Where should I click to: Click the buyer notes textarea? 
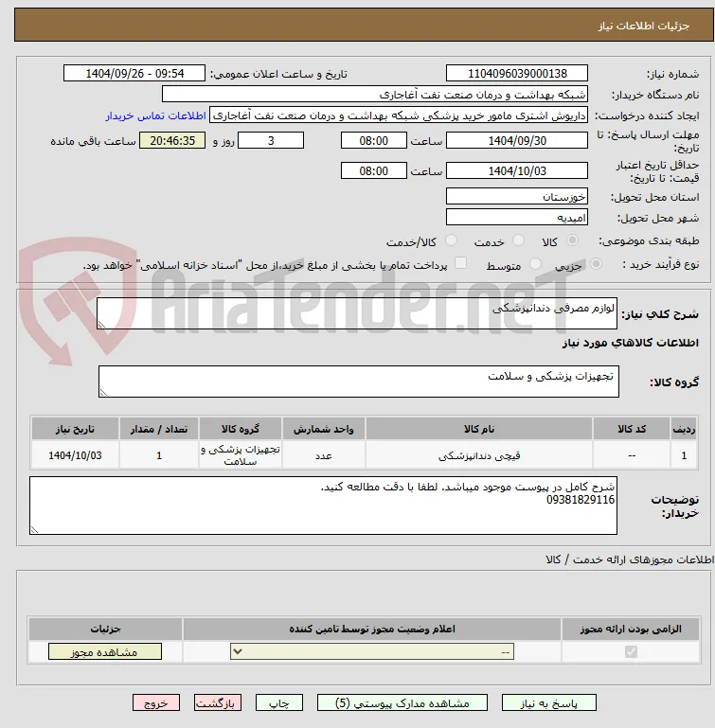coord(323,506)
